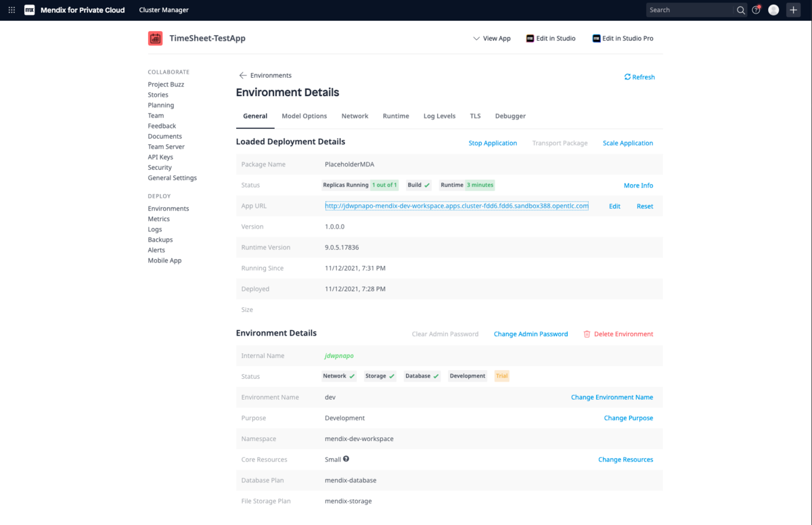Image resolution: width=812 pixels, height=525 pixels.
Task: Click Reset next to App URL
Action: click(x=645, y=206)
